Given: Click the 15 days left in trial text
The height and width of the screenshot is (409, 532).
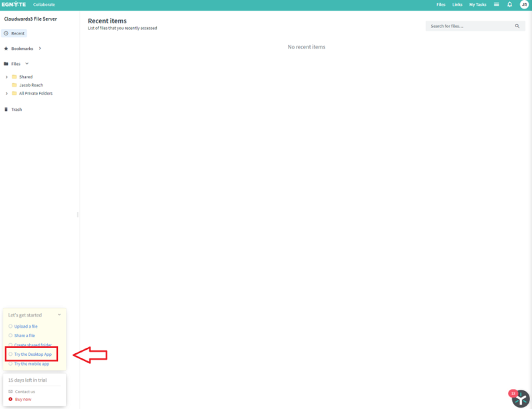Looking at the screenshot, I should [27, 380].
